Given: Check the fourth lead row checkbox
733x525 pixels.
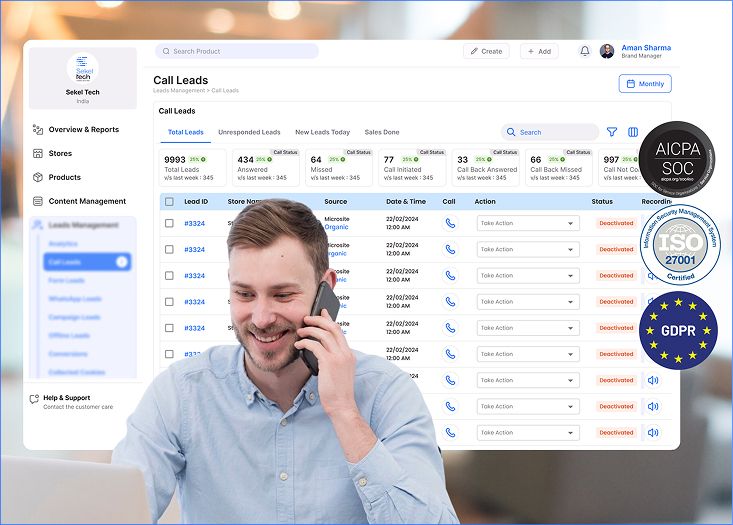Looking at the screenshot, I should pyautogui.click(x=169, y=302).
